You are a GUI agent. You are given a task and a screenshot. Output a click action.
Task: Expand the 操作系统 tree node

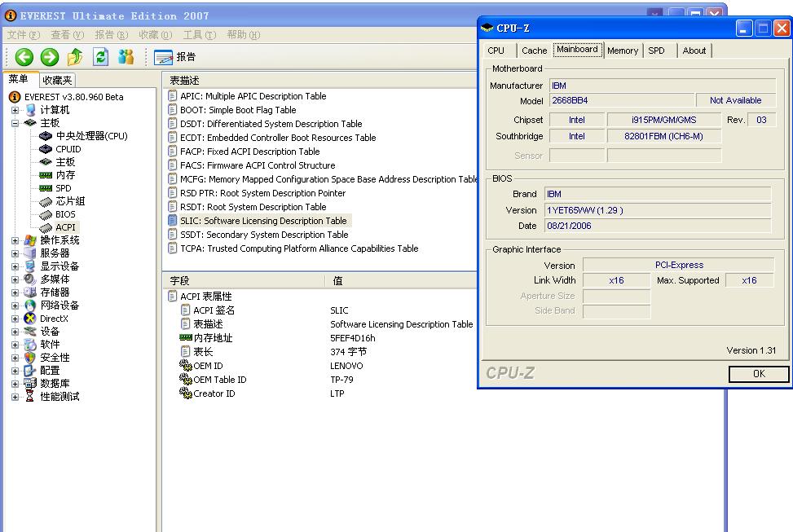point(15,240)
